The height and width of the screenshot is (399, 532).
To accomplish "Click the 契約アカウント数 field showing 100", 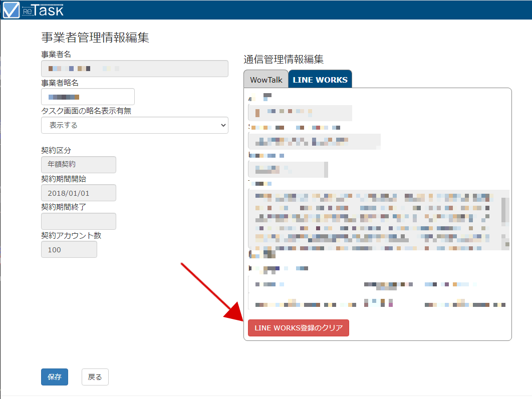I will click(x=69, y=249).
